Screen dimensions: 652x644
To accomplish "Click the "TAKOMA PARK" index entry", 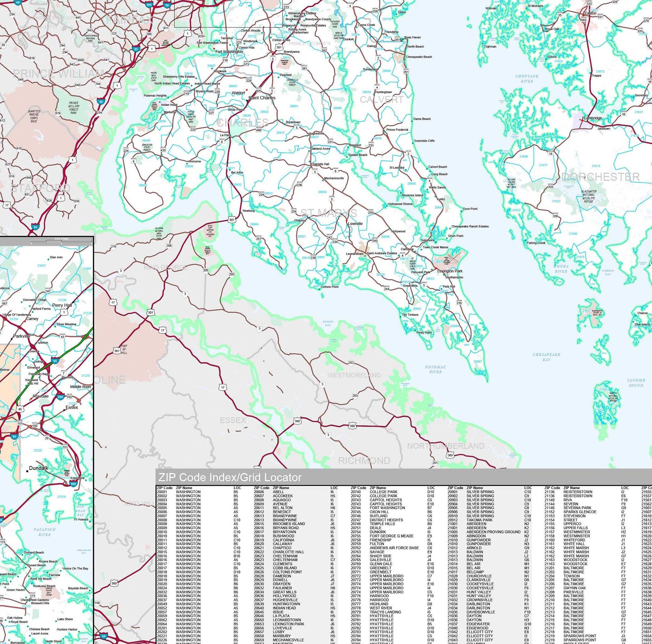I will [x=479, y=520].
